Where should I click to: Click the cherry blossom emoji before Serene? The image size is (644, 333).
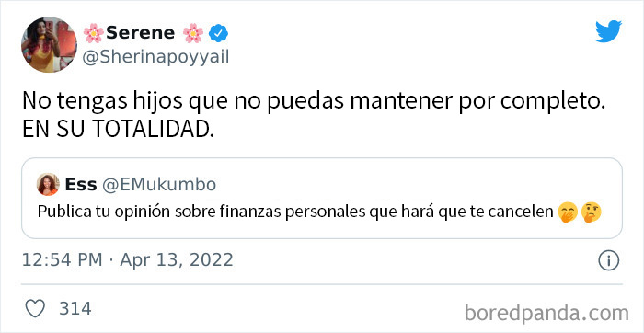[x=93, y=33]
